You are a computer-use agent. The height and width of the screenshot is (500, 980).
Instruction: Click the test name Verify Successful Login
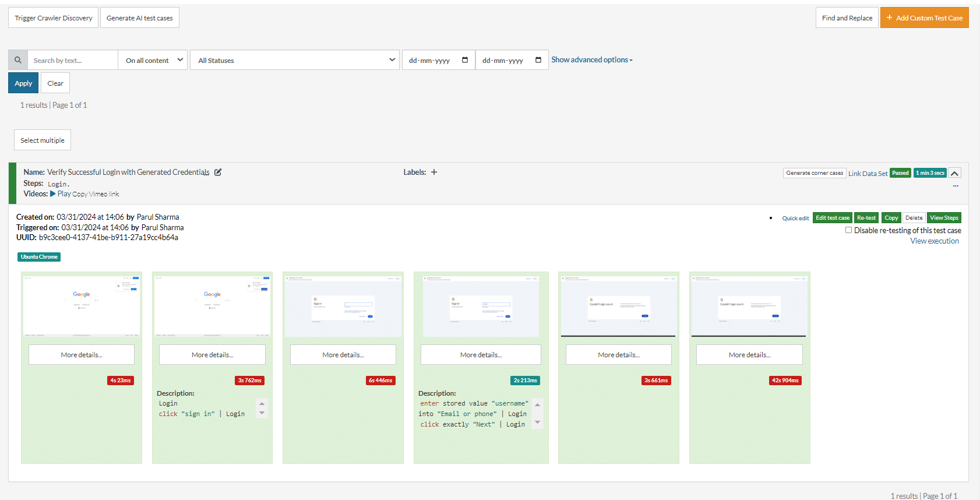128,172
